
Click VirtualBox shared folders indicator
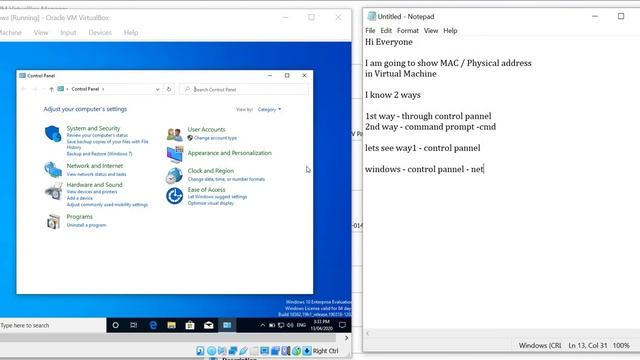(254, 351)
